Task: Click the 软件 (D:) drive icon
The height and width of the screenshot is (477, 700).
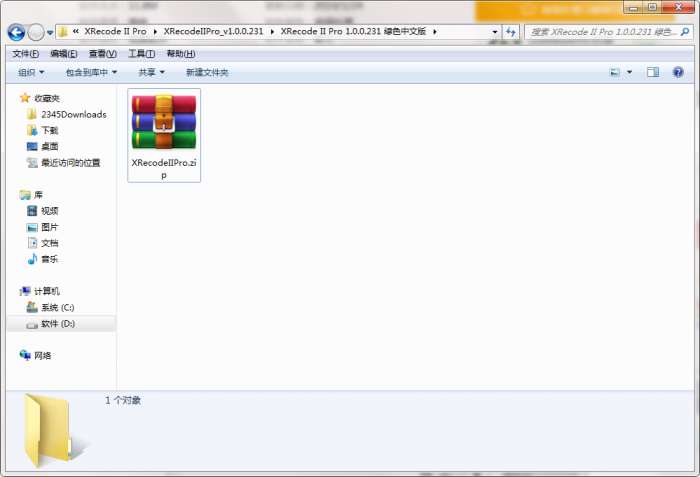Action: point(32,325)
